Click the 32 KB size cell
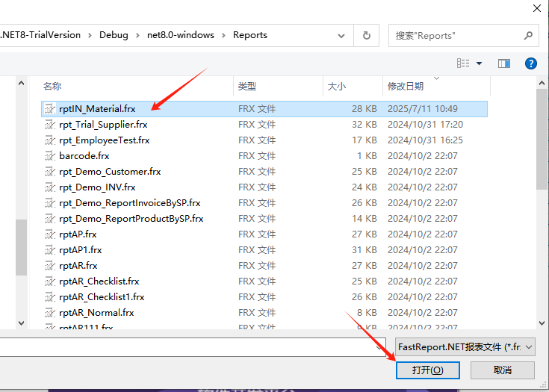 [365, 125]
